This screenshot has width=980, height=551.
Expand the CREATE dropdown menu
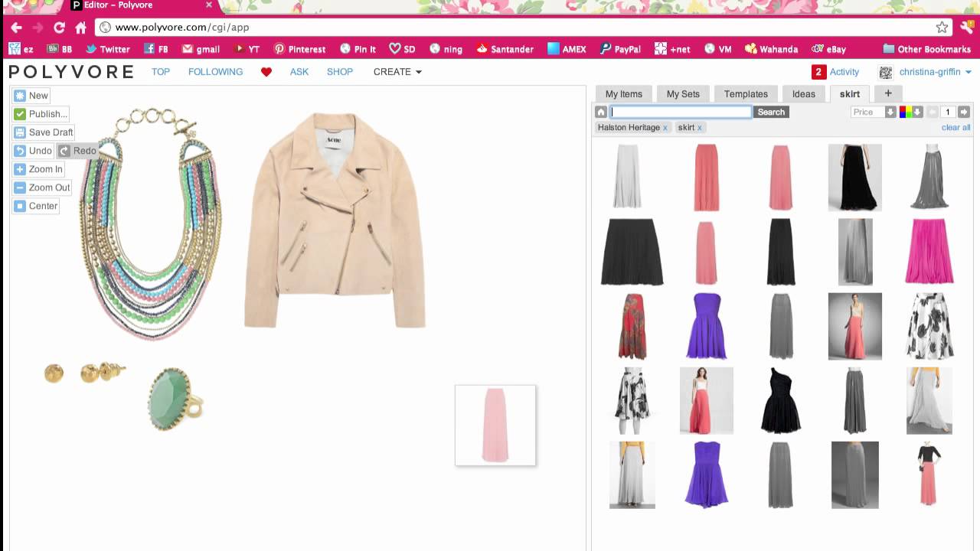coord(397,72)
